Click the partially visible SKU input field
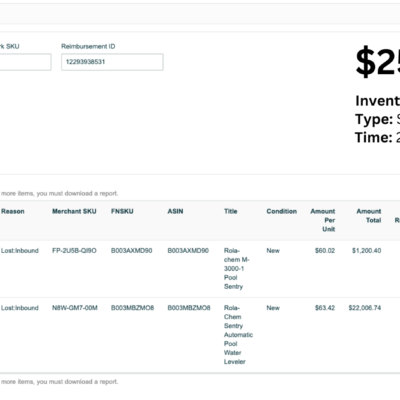This screenshot has width=400, height=400. [25, 62]
